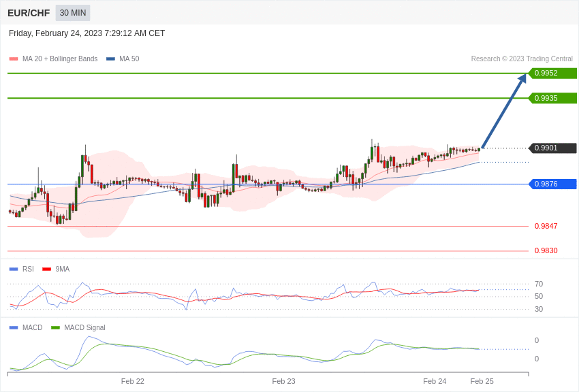Open the Research © Trading Central credit
579x392 pixels.
coord(522,59)
